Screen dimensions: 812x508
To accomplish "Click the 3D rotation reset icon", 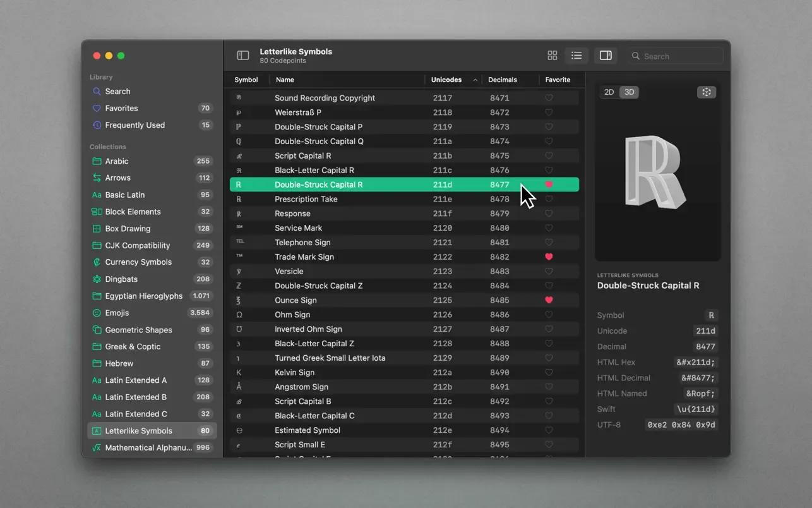I will pos(706,92).
